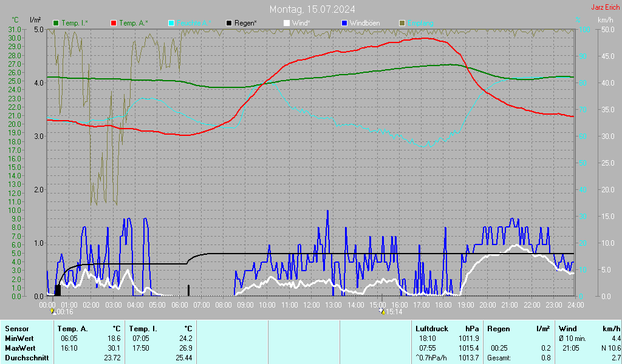Click the pressure minimum '1011.9'
Viewport: 622px width, 364px height.
coord(468,339)
